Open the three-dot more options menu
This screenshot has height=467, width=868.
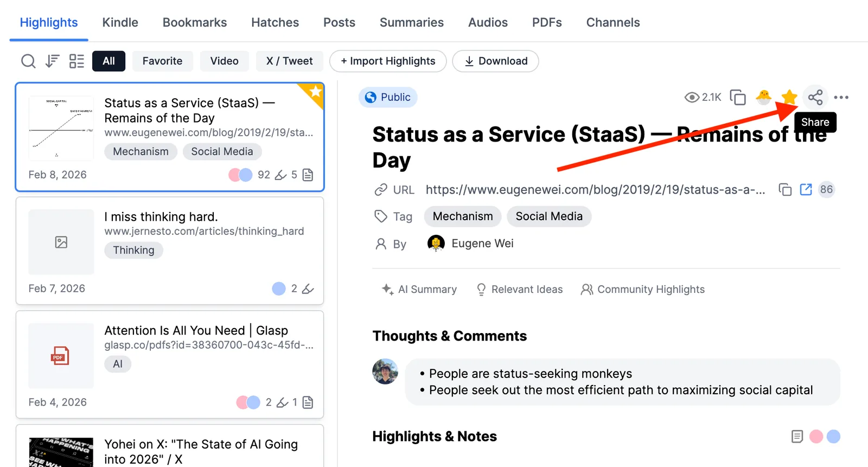coord(841,98)
